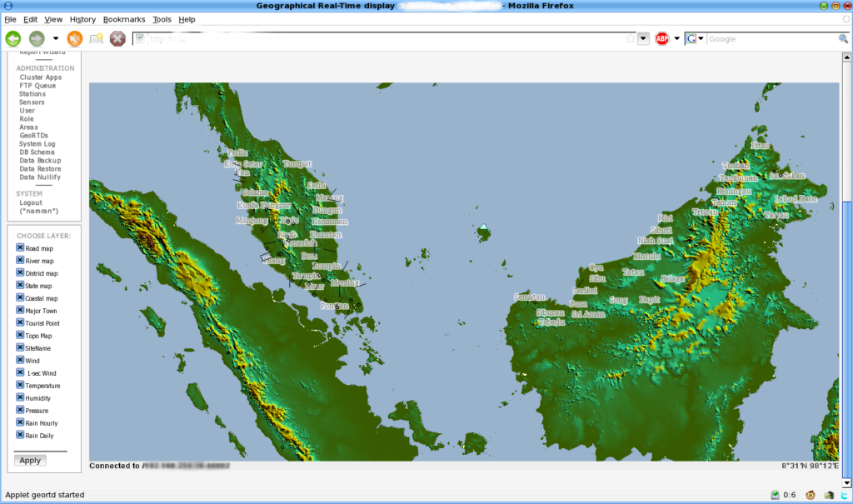853x504 pixels.
Task: Click the stop loading icon
Action: pos(117,38)
